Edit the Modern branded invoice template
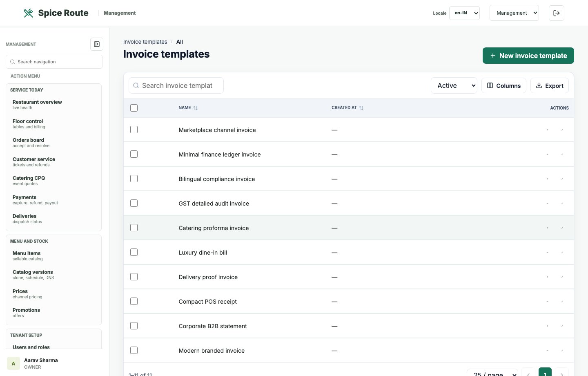Screen dimensions: 588x376 tap(562, 351)
